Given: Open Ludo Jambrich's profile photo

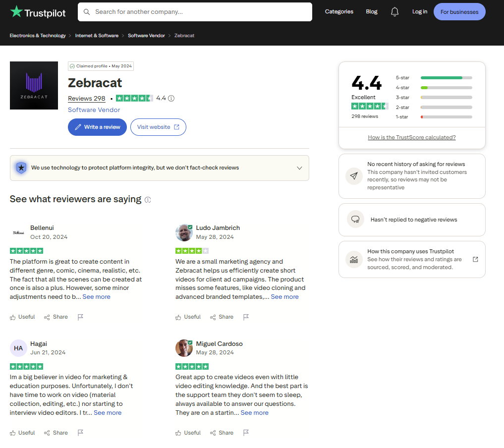Looking at the screenshot, I should point(184,232).
